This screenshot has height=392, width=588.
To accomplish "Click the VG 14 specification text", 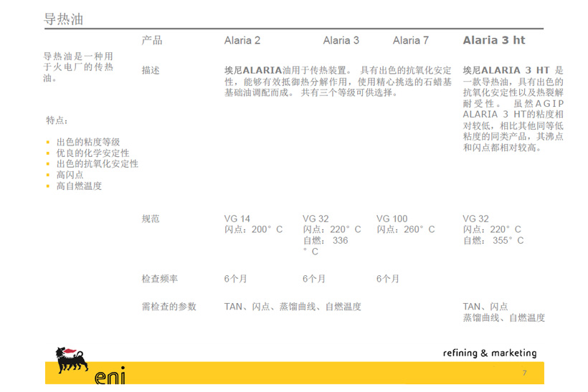I will click(x=237, y=219).
